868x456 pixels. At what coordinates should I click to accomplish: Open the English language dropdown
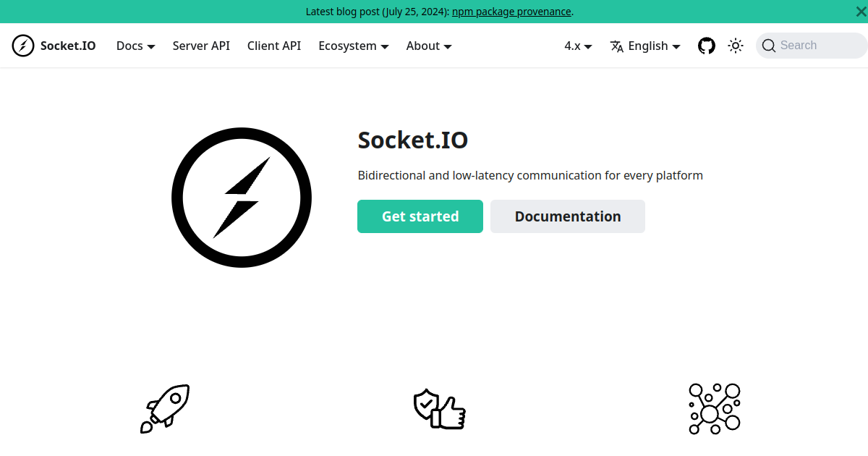click(645, 46)
